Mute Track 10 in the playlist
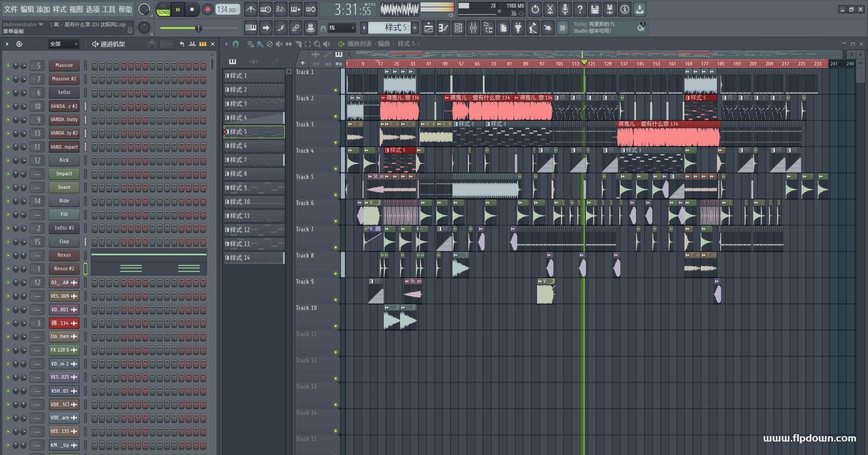The width and height of the screenshot is (868, 455). click(x=335, y=326)
